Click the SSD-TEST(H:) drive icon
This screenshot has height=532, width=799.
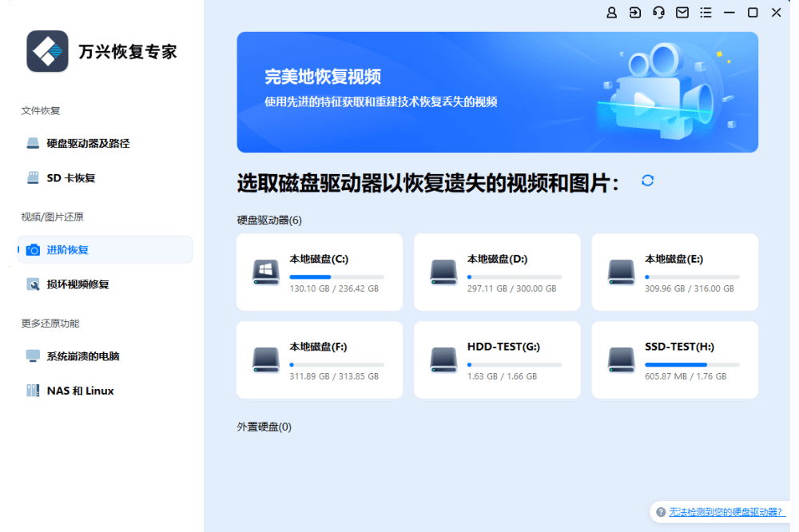pyautogui.click(x=621, y=359)
